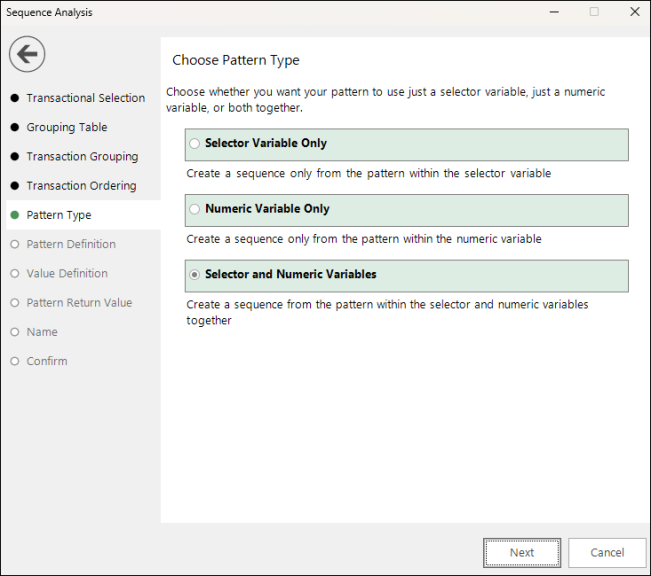Go to the Name step

pyautogui.click(x=42, y=332)
